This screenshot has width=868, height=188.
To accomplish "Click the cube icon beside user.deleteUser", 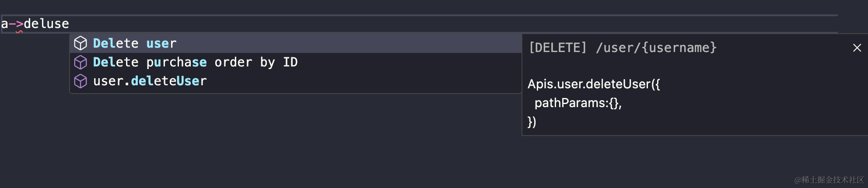I will point(80,81).
